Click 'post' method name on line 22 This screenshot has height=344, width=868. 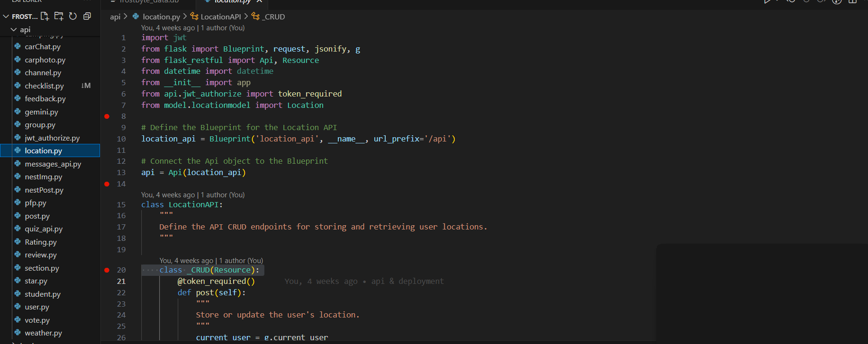coord(205,293)
